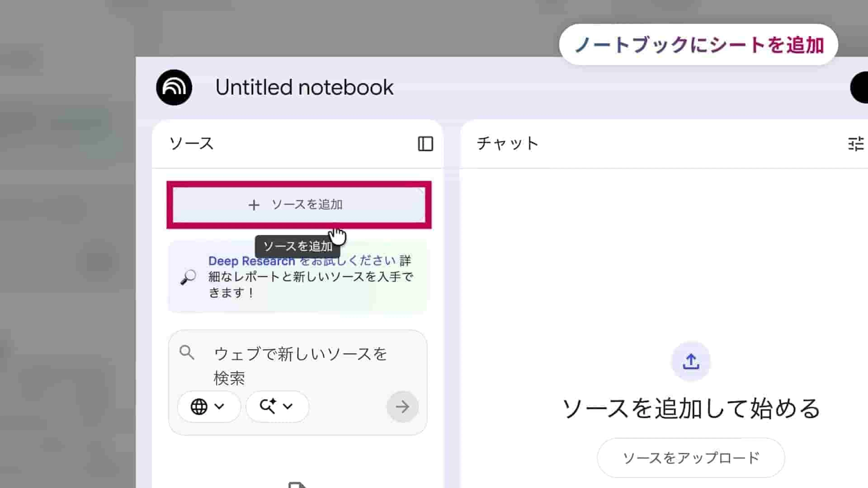Expand the sparkle search mode dropdown
The height and width of the screenshot is (488, 868).
click(277, 406)
